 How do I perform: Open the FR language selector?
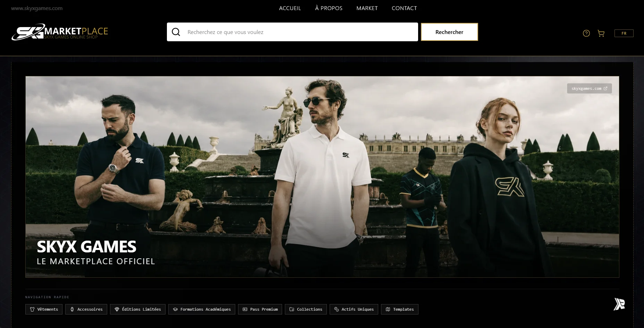tap(624, 33)
